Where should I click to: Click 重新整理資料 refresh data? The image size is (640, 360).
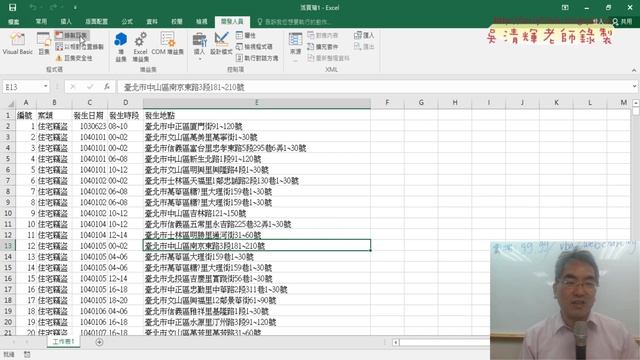click(329, 58)
